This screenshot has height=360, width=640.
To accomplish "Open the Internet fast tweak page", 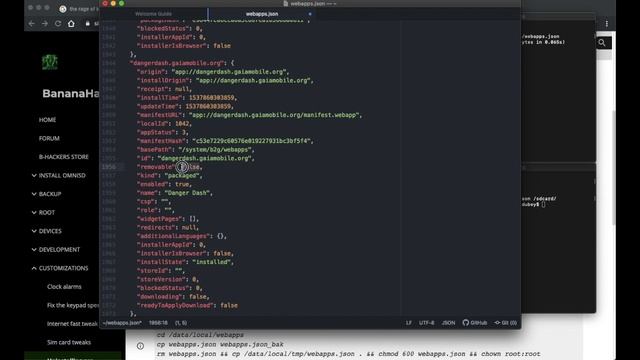I will 72,324.
